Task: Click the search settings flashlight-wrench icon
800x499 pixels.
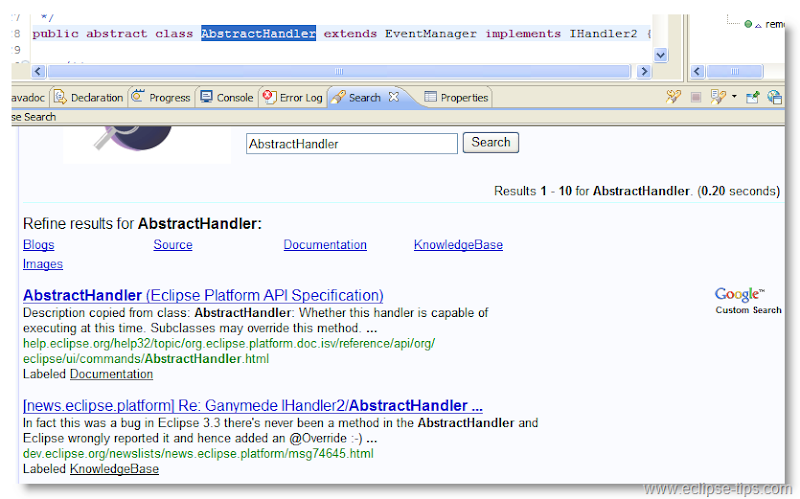Action: pos(673,97)
